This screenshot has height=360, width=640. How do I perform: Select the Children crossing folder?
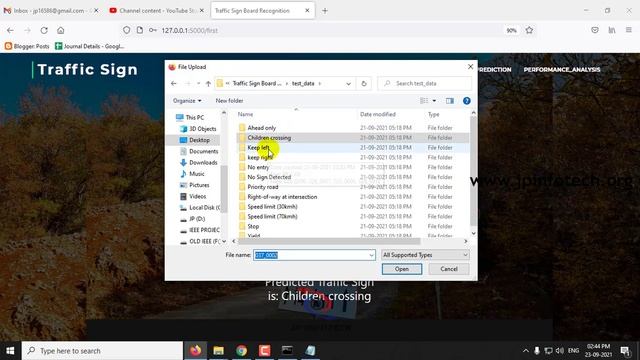pos(269,138)
